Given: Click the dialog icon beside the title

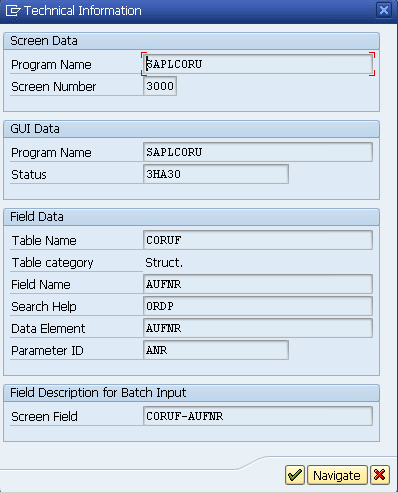Looking at the screenshot, I should tap(13, 11).
